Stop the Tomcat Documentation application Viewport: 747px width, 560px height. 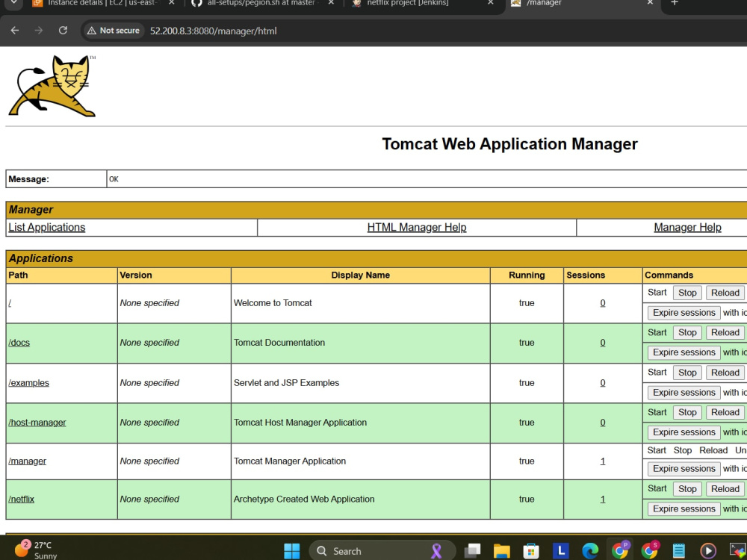(x=687, y=332)
